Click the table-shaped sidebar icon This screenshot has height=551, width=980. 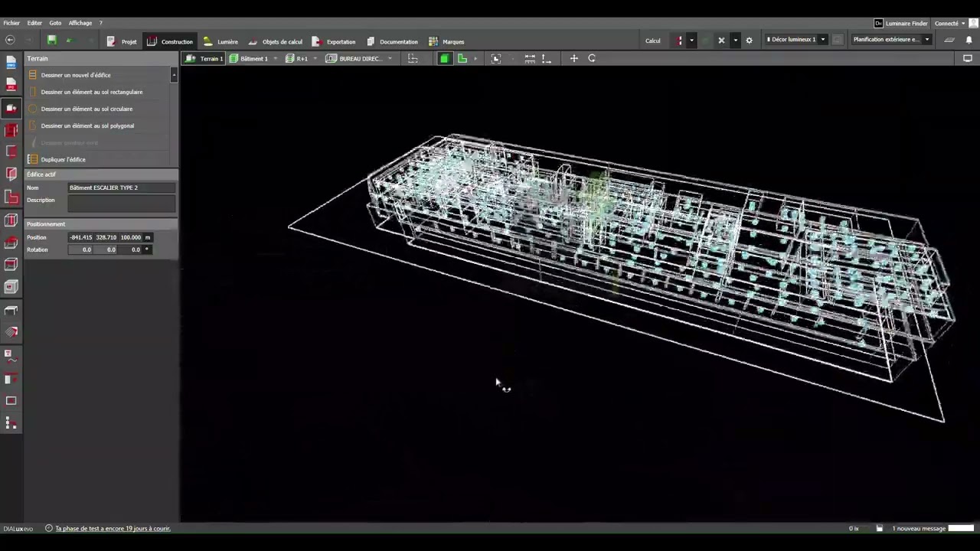tap(11, 310)
